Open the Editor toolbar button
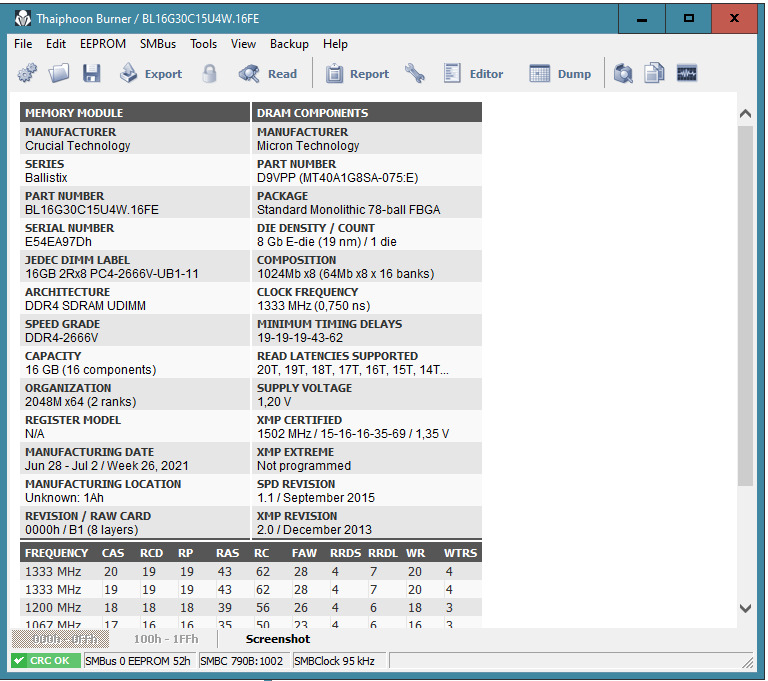 [x=473, y=73]
